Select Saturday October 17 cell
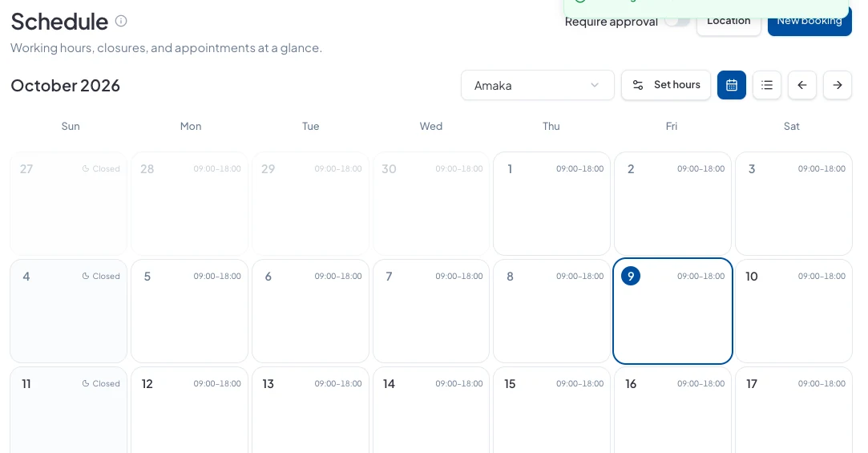The height and width of the screenshot is (453, 868). click(793, 410)
